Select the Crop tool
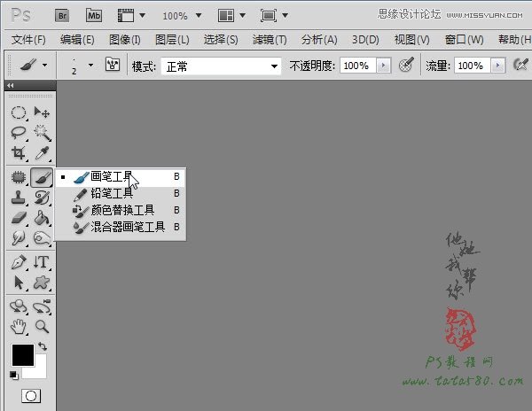Image resolution: width=532 pixels, height=411 pixels. click(18, 152)
